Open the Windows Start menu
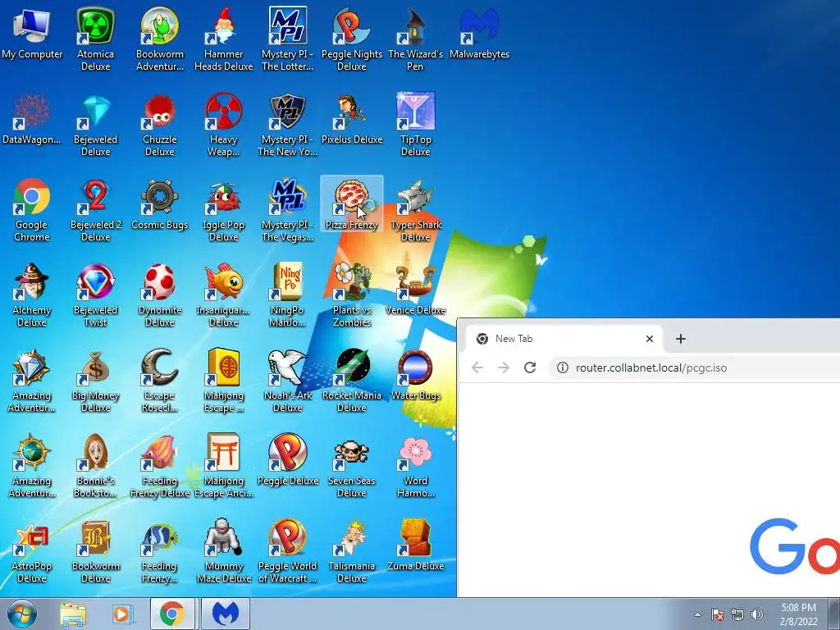 click(x=21, y=614)
